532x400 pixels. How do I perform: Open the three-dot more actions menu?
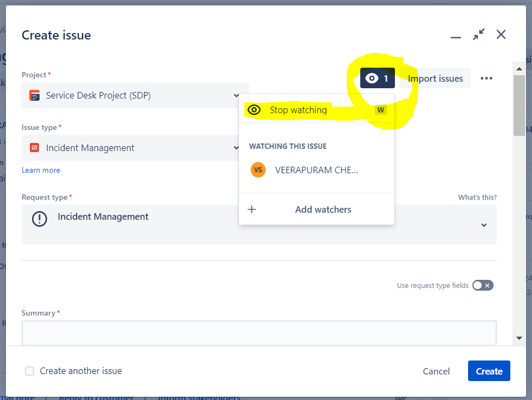click(x=486, y=78)
